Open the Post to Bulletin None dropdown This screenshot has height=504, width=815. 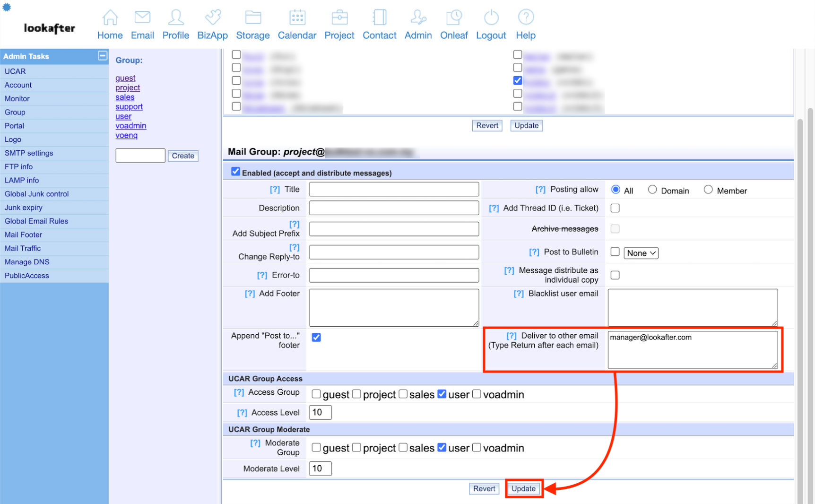(641, 253)
